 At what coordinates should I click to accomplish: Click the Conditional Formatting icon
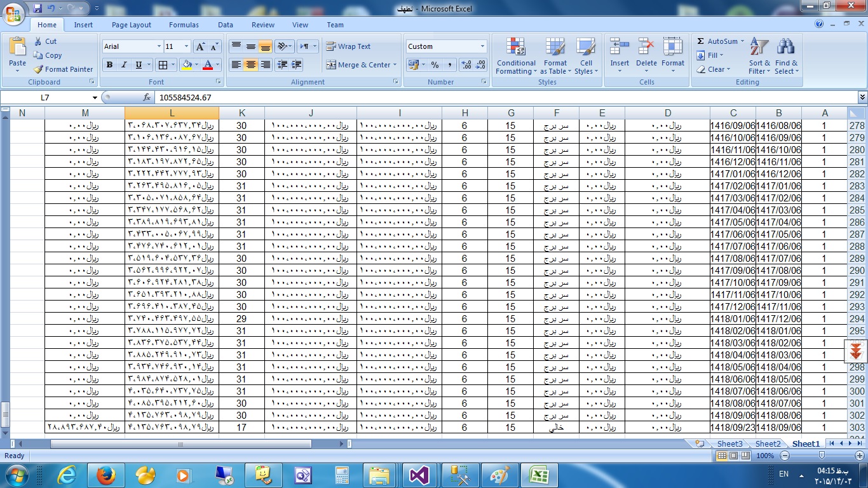pos(515,48)
